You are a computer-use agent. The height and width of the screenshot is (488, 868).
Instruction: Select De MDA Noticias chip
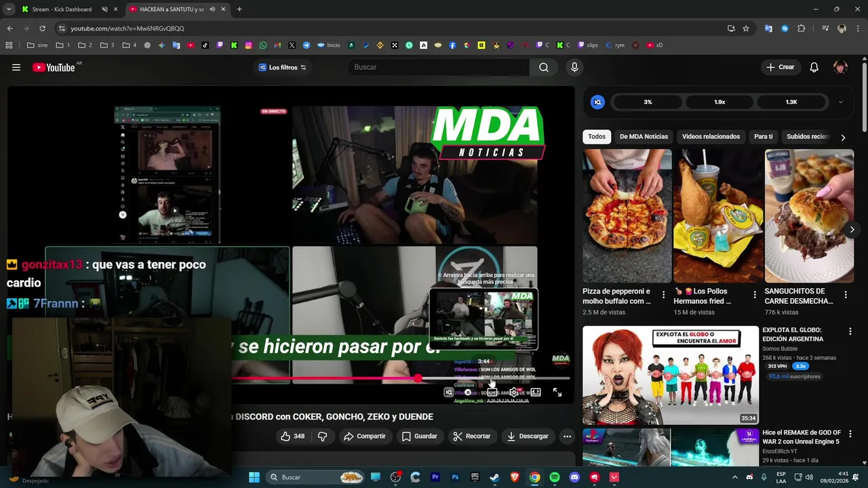coord(644,137)
